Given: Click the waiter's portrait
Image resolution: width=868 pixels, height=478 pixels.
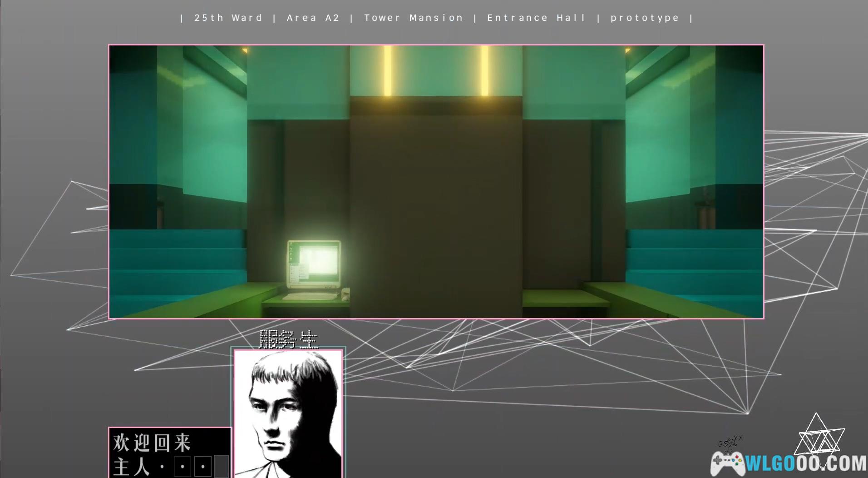Looking at the screenshot, I should click(288, 413).
